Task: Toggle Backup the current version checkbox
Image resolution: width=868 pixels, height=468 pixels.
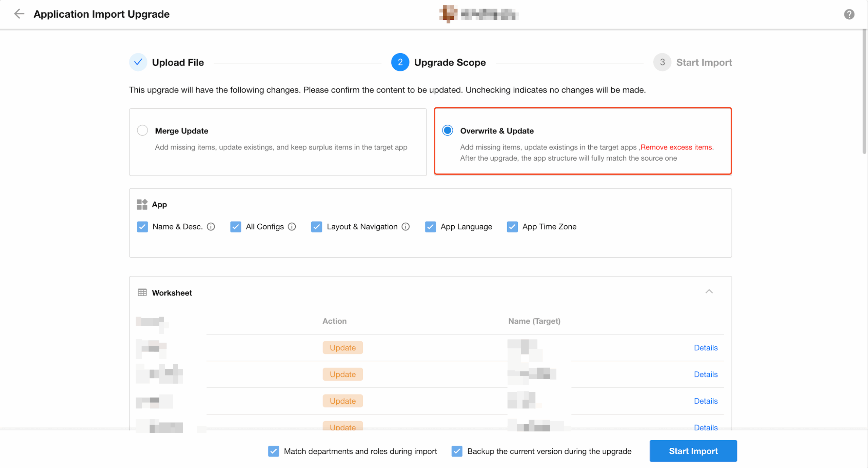Action: tap(457, 451)
